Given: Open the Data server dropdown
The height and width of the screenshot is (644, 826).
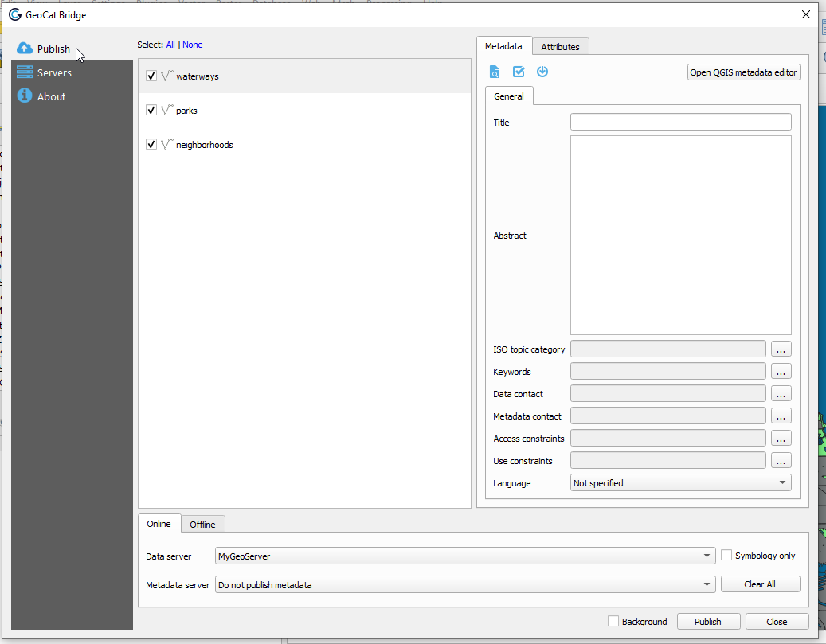Looking at the screenshot, I should (464, 556).
